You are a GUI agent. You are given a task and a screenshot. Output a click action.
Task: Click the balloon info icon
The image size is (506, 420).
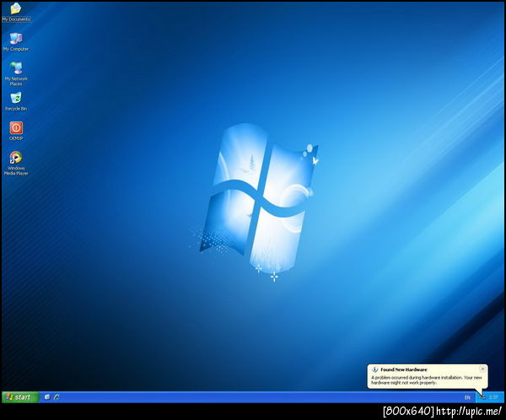tap(374, 369)
